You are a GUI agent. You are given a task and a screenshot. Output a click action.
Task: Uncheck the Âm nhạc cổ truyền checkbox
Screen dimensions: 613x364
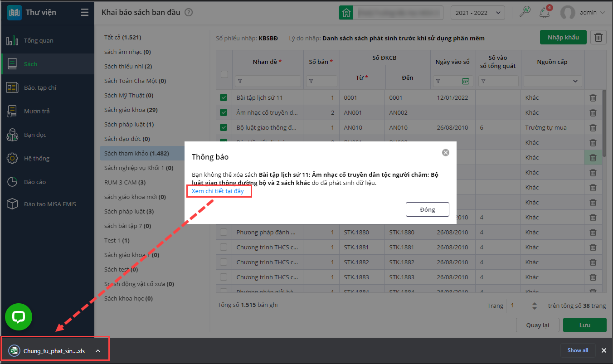pos(224,112)
